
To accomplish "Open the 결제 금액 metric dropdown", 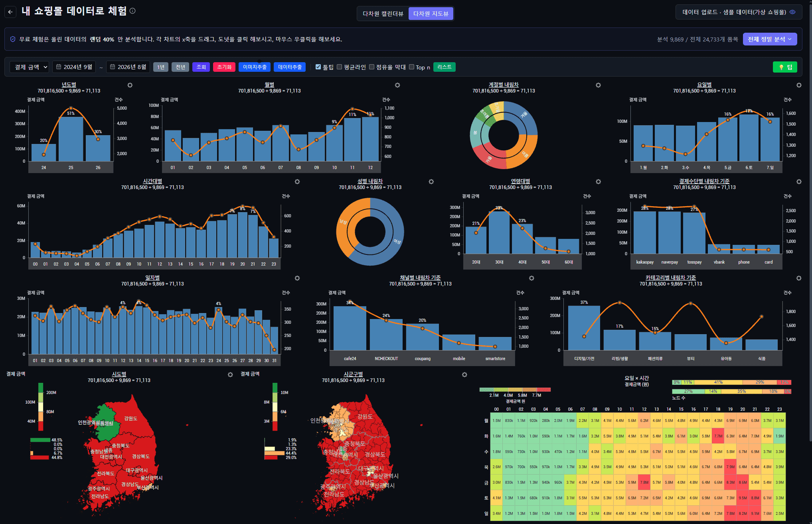I will [x=29, y=67].
